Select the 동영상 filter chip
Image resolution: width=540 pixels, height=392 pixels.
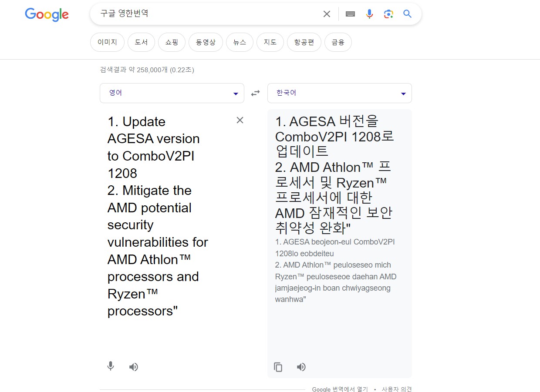[206, 42]
